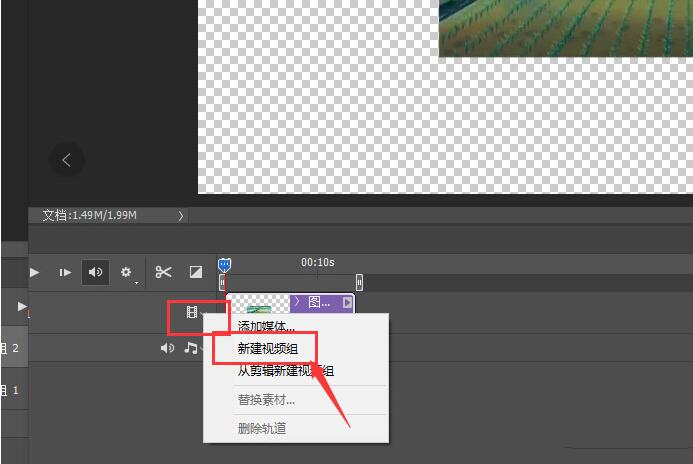The width and height of the screenshot is (693, 464).
Task: Play the timeline video
Action: (34, 272)
